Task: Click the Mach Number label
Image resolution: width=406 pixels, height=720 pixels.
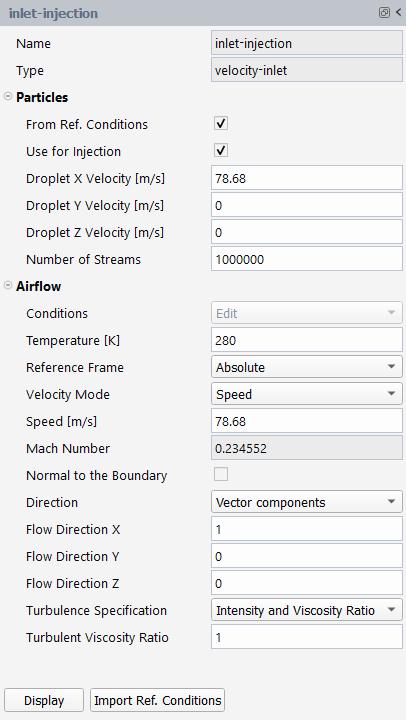Action: pyautogui.click(x=68, y=449)
